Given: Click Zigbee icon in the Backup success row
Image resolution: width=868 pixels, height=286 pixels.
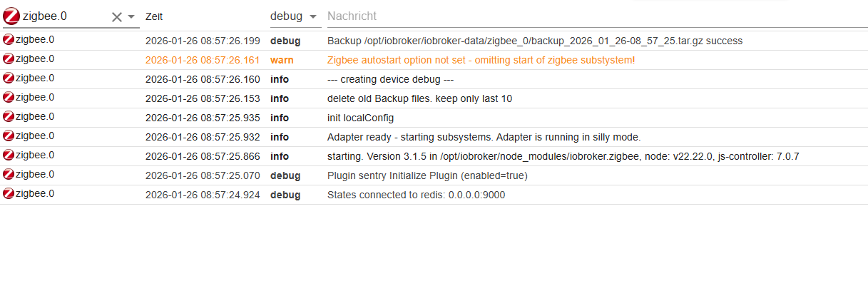Looking at the screenshot, I should tap(9, 40).
